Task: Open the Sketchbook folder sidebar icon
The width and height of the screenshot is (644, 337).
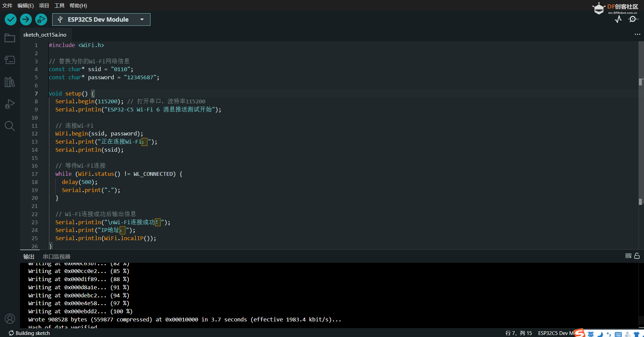Action: click(x=9, y=38)
